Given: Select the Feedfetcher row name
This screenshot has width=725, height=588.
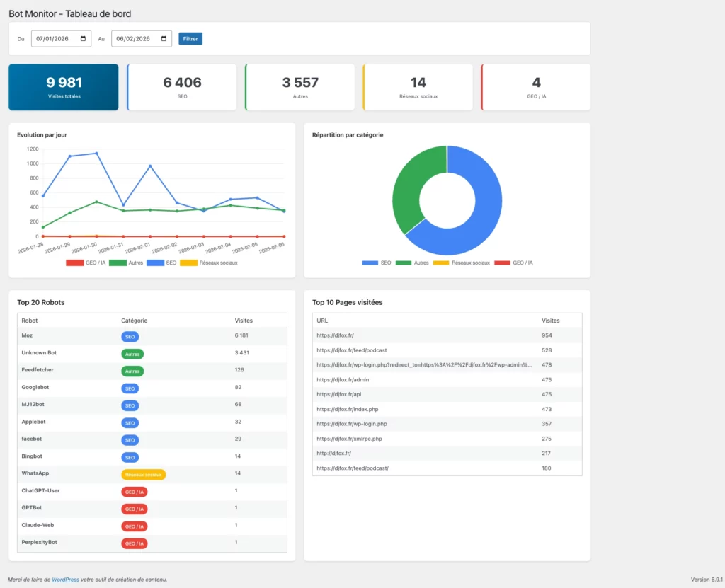Looking at the screenshot, I should 38,370.
